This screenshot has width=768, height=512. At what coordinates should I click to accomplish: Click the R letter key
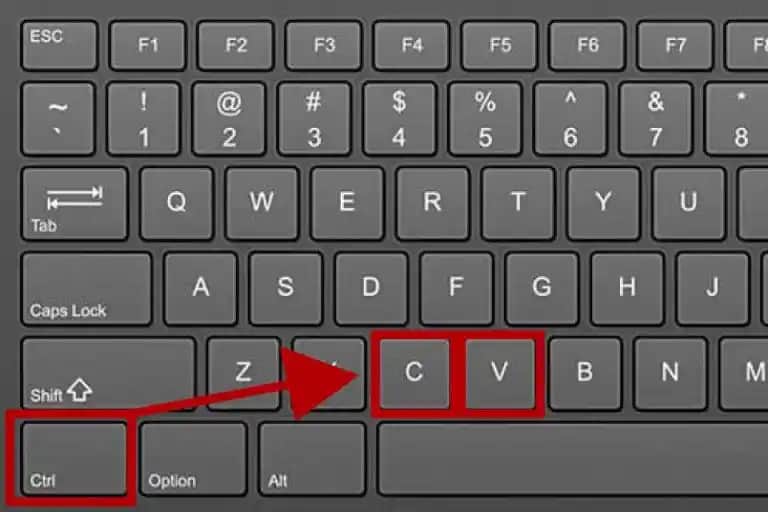coord(432,204)
